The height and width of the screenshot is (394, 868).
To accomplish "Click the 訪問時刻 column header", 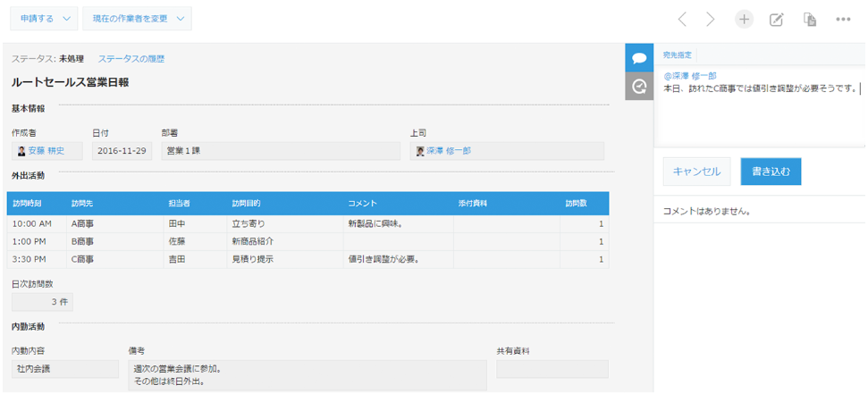I will (27, 204).
